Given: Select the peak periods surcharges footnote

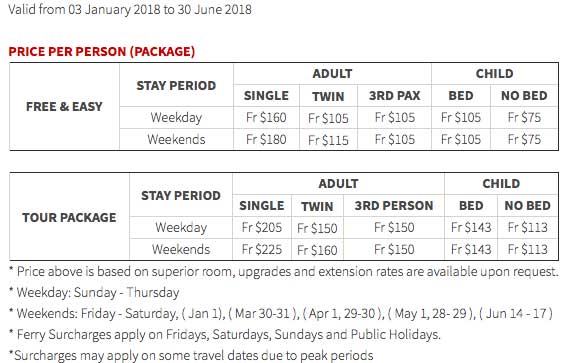Looking at the screenshot, I should pyautogui.click(x=191, y=355).
